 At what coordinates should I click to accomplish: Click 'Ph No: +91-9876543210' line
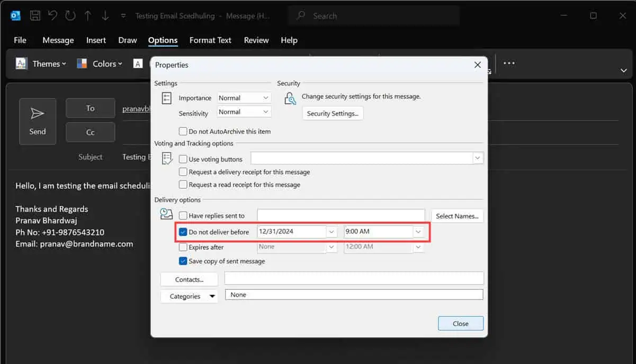point(60,232)
